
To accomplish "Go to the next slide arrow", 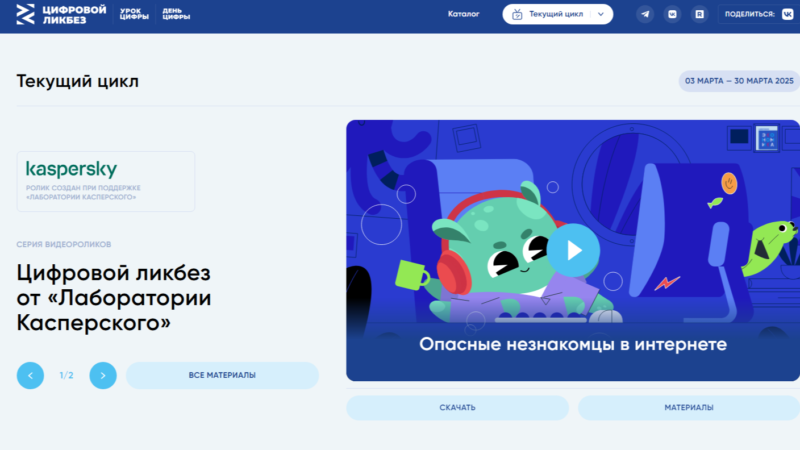I will 103,376.
